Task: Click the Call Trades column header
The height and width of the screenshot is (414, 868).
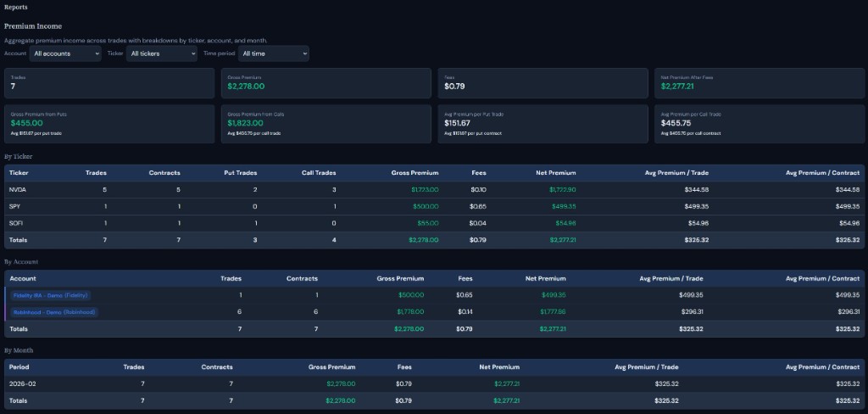Action: click(319, 172)
